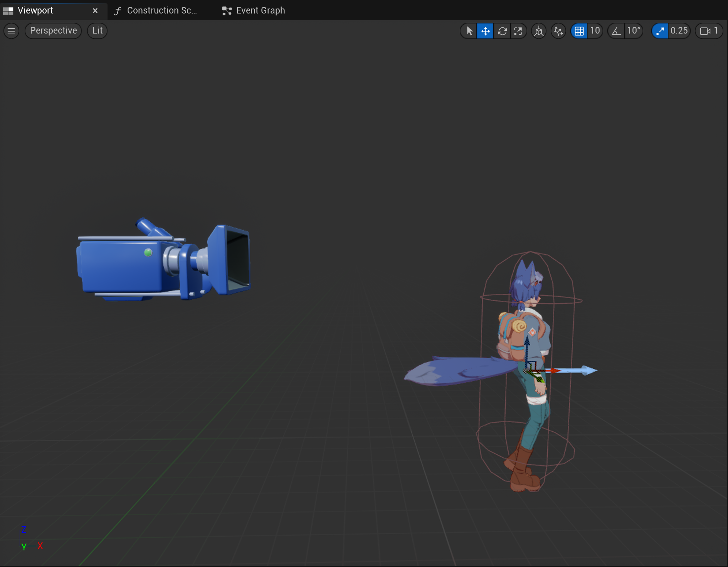Choose the Select objects arrow tool
Screen dimensions: 728x567
pyautogui.click(x=469, y=31)
